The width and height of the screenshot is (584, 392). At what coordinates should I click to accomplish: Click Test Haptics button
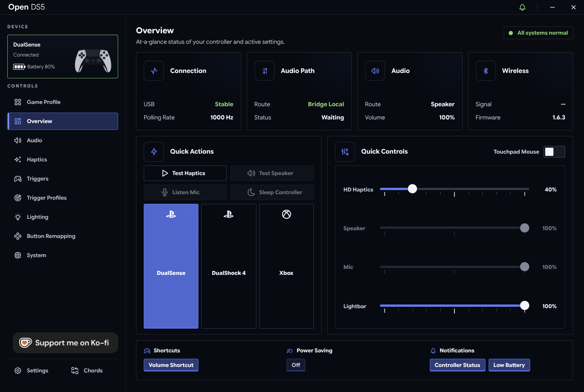(185, 173)
